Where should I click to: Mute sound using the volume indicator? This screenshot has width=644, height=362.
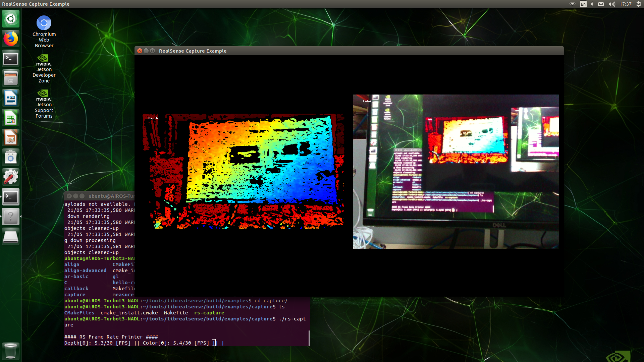tap(611, 4)
